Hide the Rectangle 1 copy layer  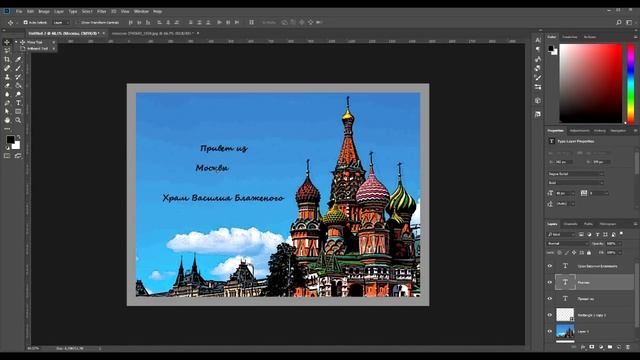550,315
